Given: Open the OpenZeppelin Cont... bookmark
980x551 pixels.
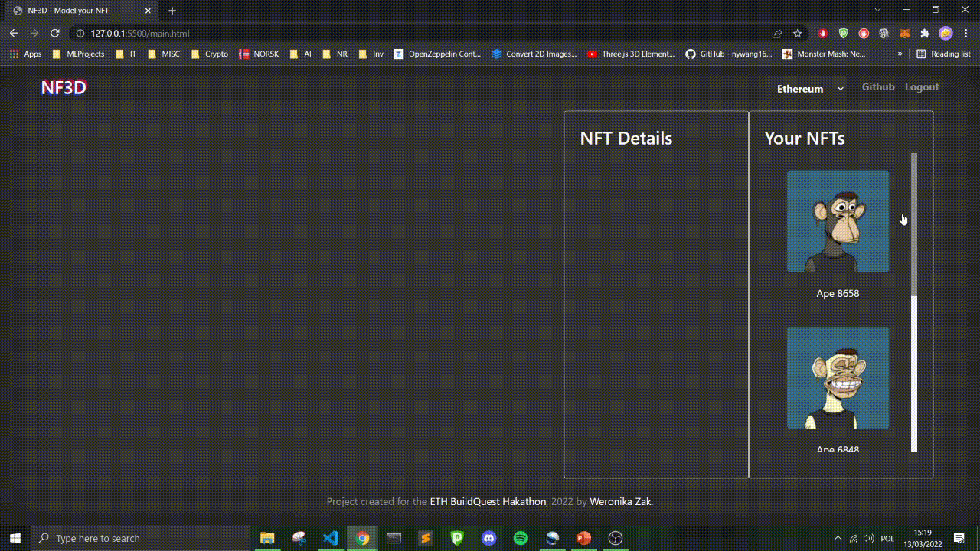Looking at the screenshot, I should (437, 54).
